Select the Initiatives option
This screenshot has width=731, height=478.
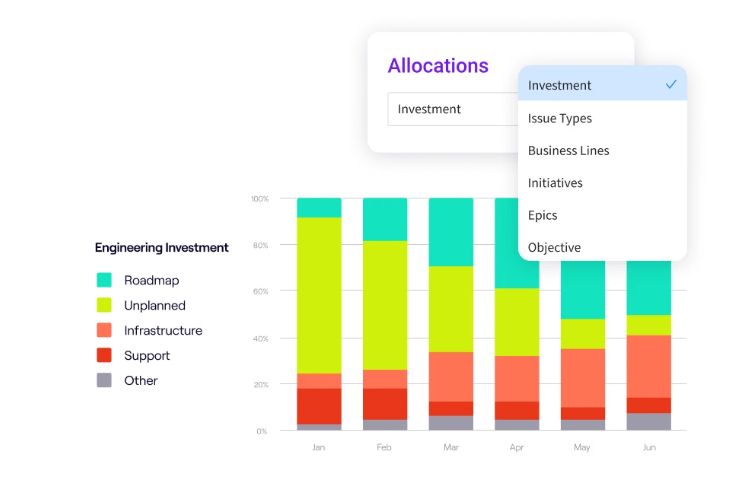[x=555, y=183]
